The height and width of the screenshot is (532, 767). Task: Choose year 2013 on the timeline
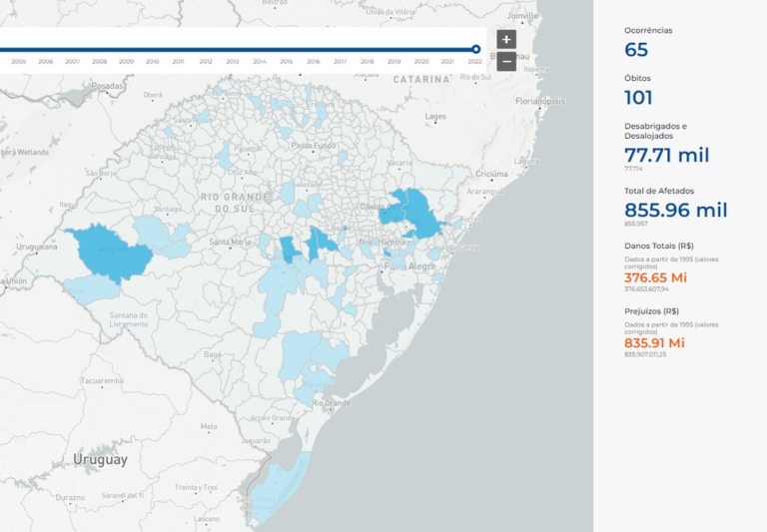[x=233, y=62]
